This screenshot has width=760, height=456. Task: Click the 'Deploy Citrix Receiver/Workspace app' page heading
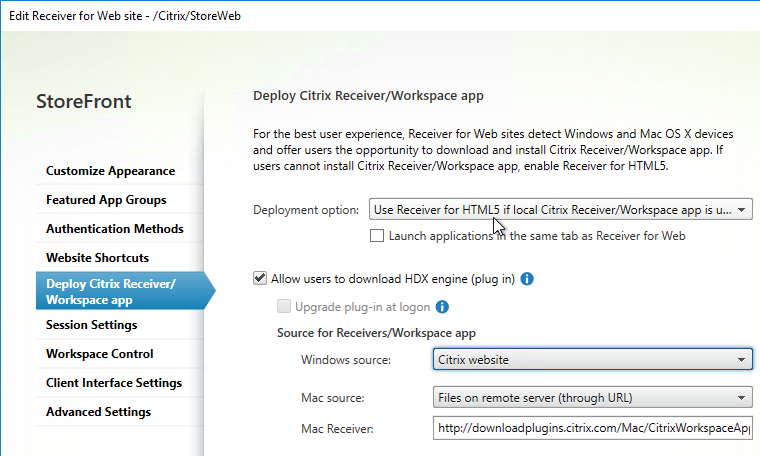tap(368, 95)
